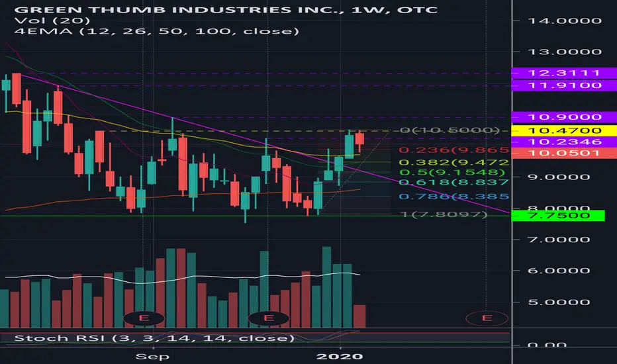Click the 4EMA (12, 26, 50, 100, close) label
617x364 pixels.
[157, 31]
